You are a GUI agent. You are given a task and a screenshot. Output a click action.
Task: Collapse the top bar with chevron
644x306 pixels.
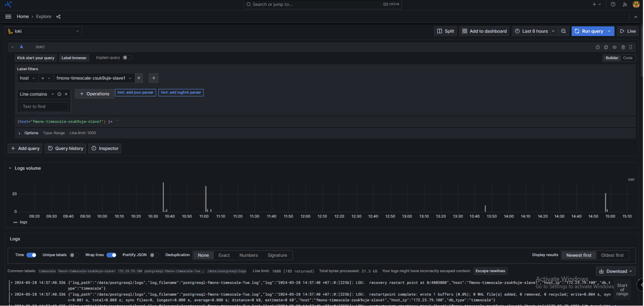coord(636,17)
